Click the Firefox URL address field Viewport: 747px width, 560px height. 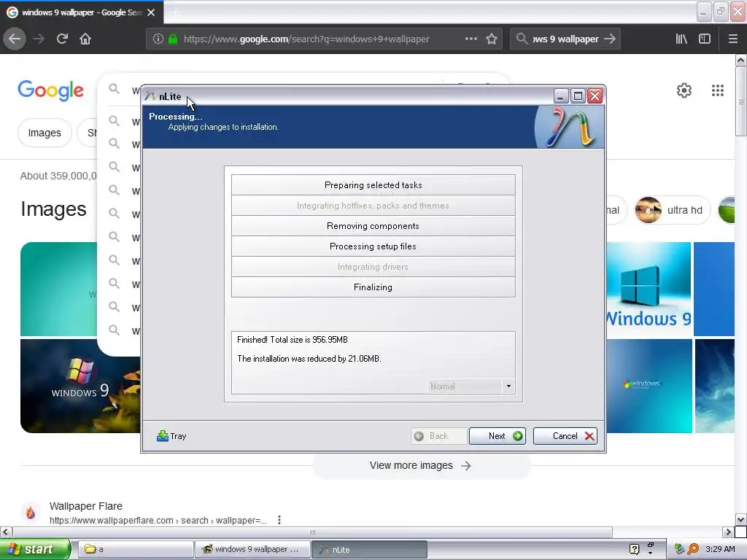click(x=306, y=39)
